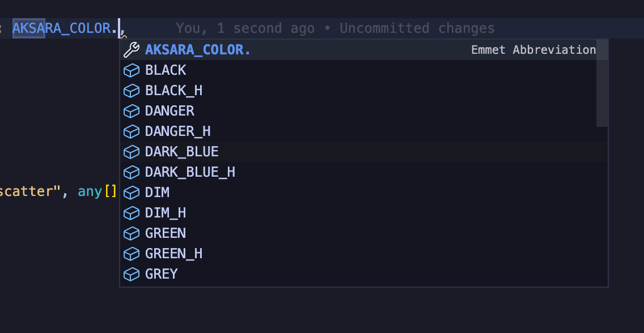
Task: Click the AKSARA_COLOR identifier in the editor
Action: (61, 28)
